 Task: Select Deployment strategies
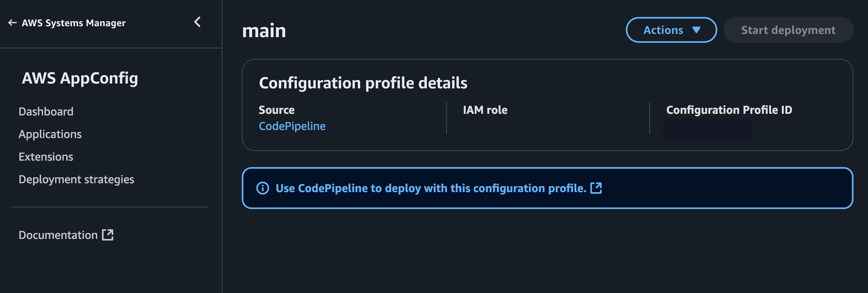(x=76, y=179)
